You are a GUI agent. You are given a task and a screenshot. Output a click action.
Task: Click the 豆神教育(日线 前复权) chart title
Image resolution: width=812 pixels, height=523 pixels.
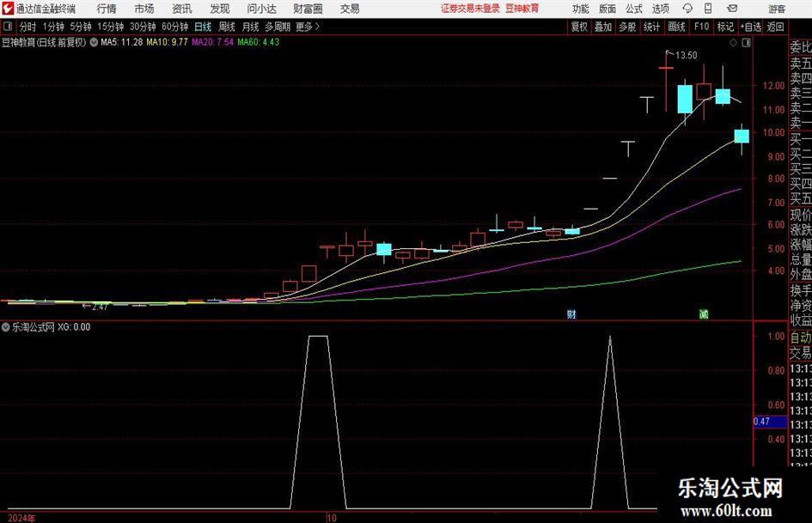pos(44,42)
